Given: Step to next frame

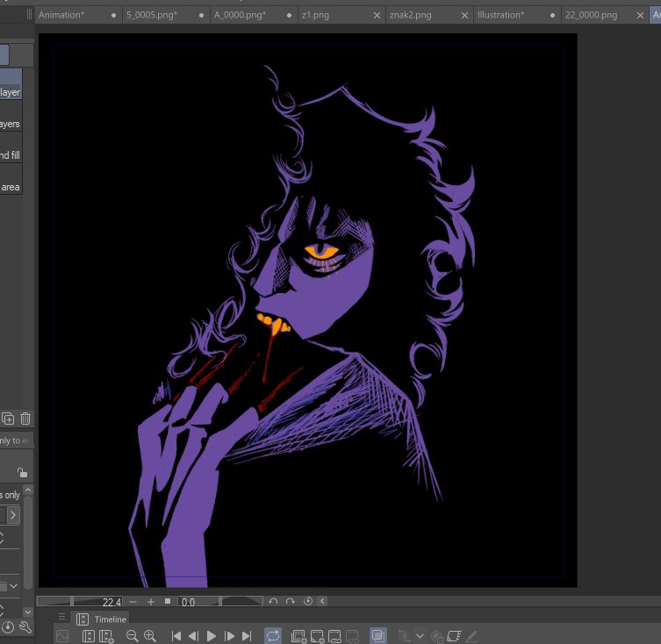Looking at the screenshot, I should click(229, 636).
